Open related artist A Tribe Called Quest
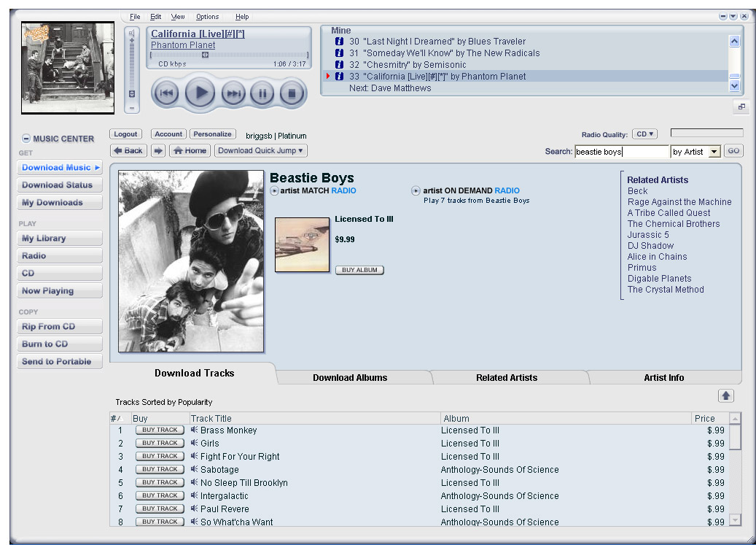This screenshot has height=545, width=756. tap(669, 213)
